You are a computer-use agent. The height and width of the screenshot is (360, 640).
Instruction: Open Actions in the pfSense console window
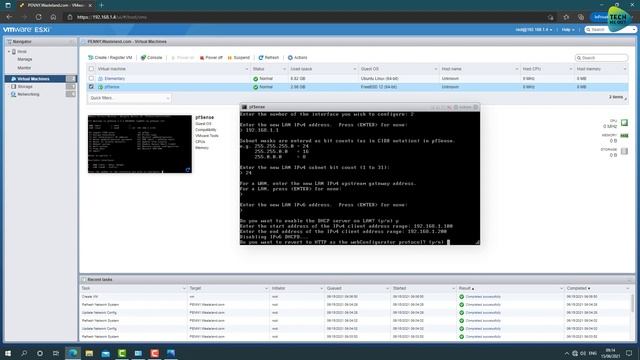(463, 107)
